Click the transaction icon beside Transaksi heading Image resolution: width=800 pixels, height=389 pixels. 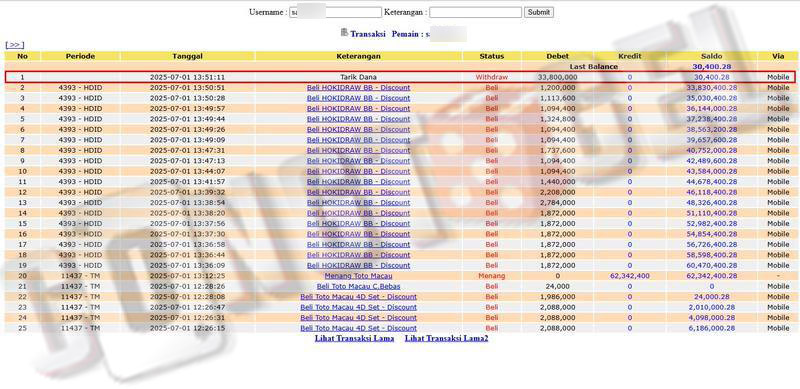click(344, 33)
